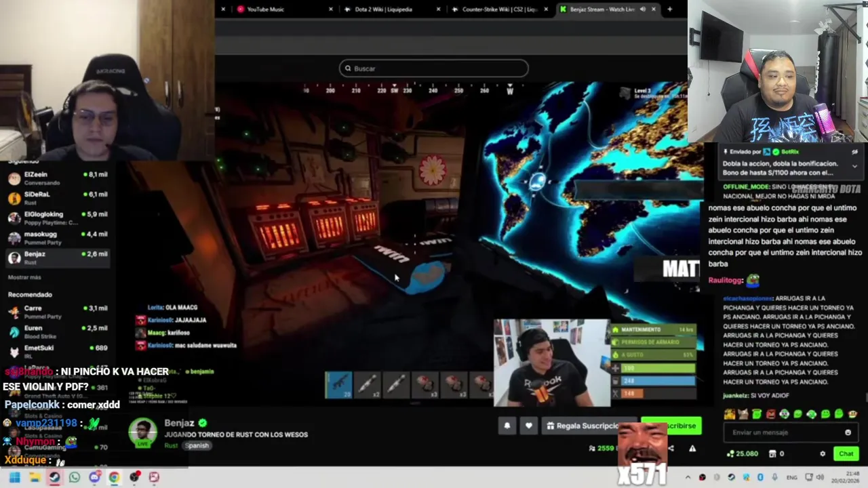This screenshot has width=868, height=488.
Task: Open Discord from the taskbar
Action: tap(94, 477)
